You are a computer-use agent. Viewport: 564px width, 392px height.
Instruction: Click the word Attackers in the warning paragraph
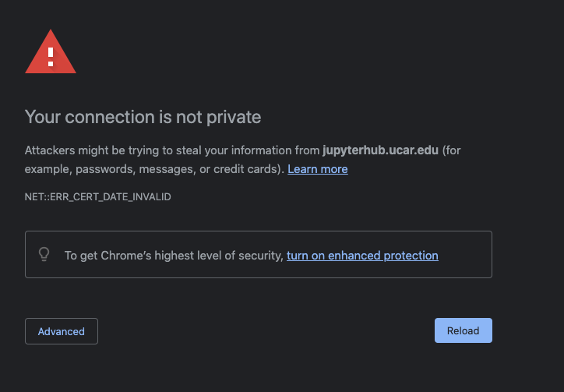[50, 150]
